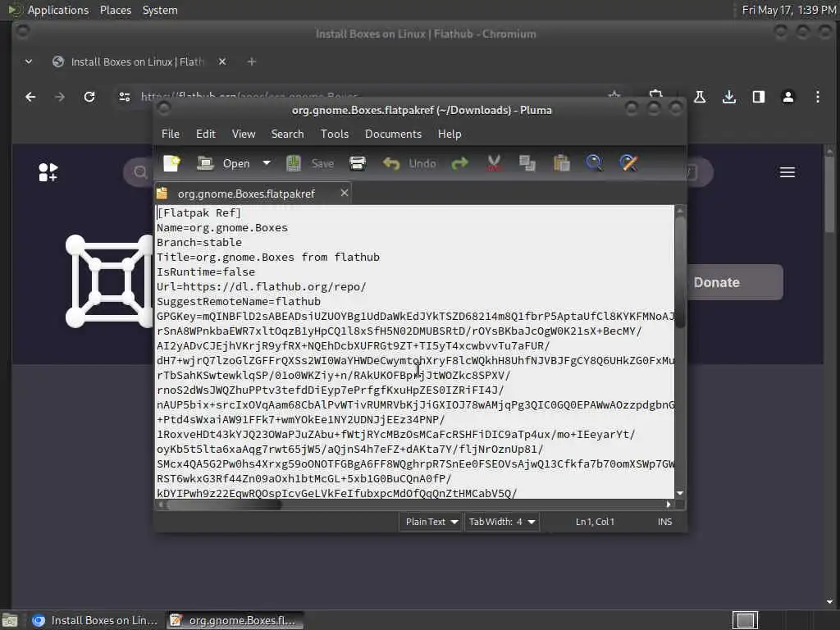Image resolution: width=840 pixels, height=630 pixels.
Task: Open the System menu in top panel
Action: (160, 10)
